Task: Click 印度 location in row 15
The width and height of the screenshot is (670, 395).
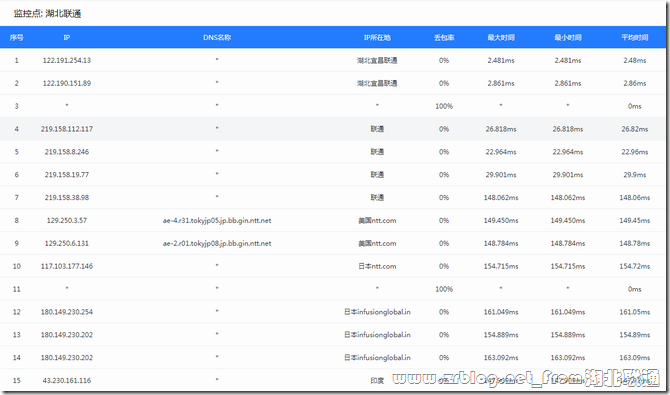Action: [377, 380]
